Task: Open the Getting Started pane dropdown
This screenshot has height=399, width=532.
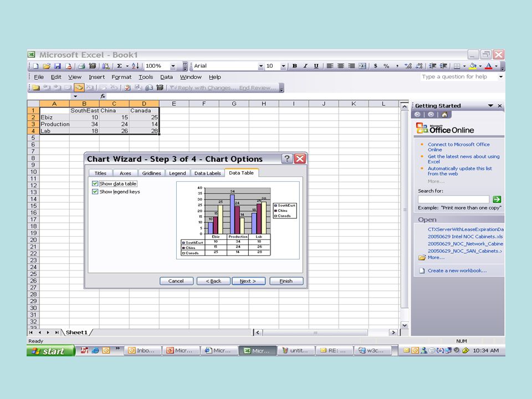Action: pos(490,106)
